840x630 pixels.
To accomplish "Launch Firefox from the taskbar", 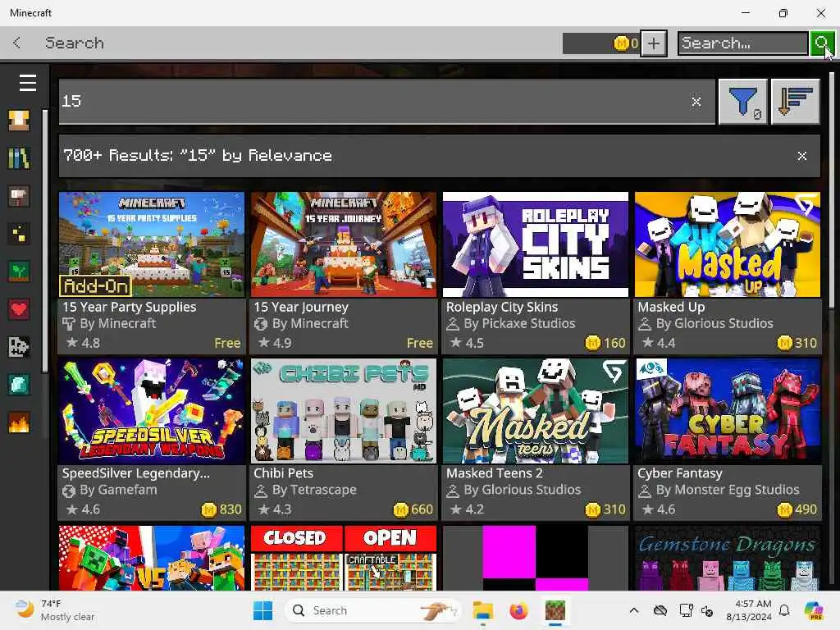I will tap(518, 610).
